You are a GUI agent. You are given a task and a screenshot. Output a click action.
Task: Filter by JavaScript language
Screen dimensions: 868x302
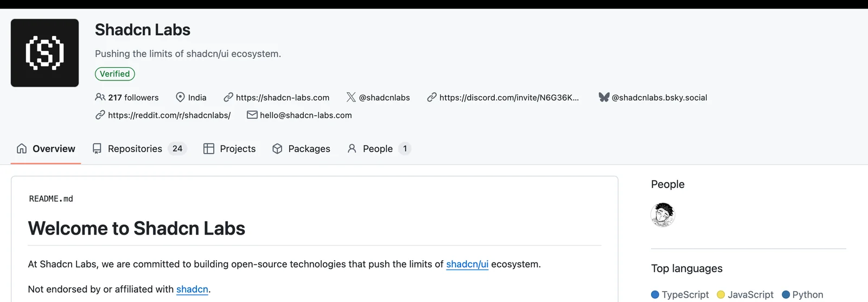(745, 294)
